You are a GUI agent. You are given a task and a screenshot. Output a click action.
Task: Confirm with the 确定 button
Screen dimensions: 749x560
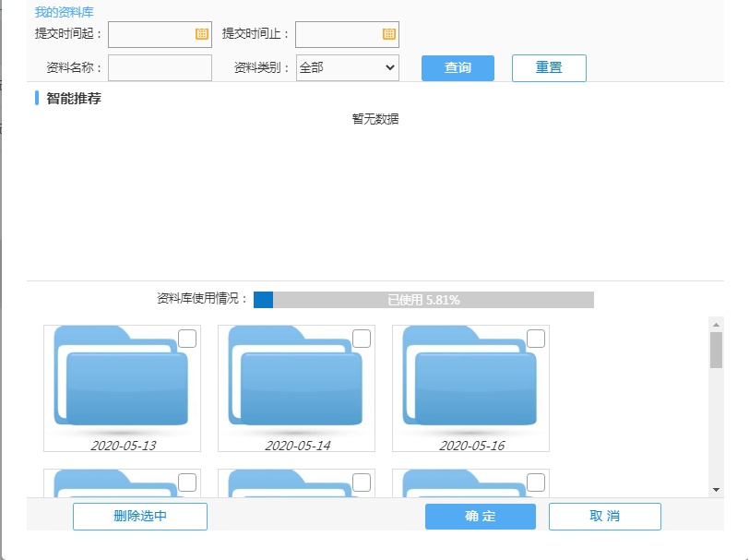point(480,517)
